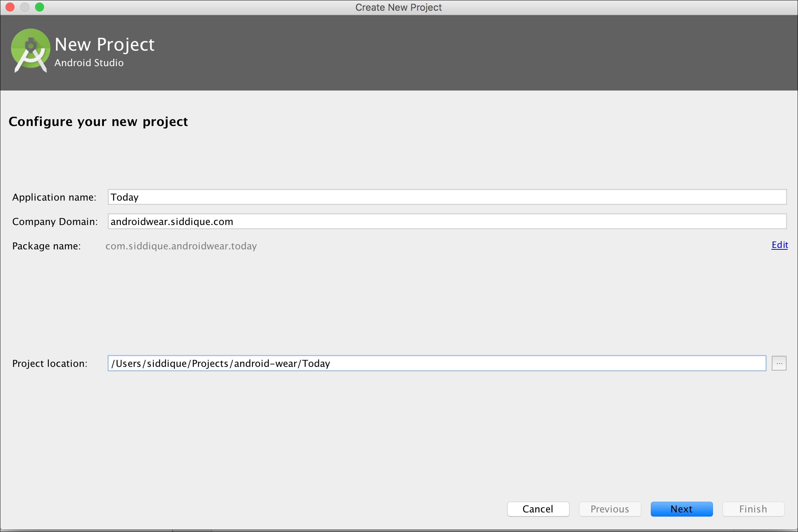Click the green zoom traffic light

click(x=39, y=7)
